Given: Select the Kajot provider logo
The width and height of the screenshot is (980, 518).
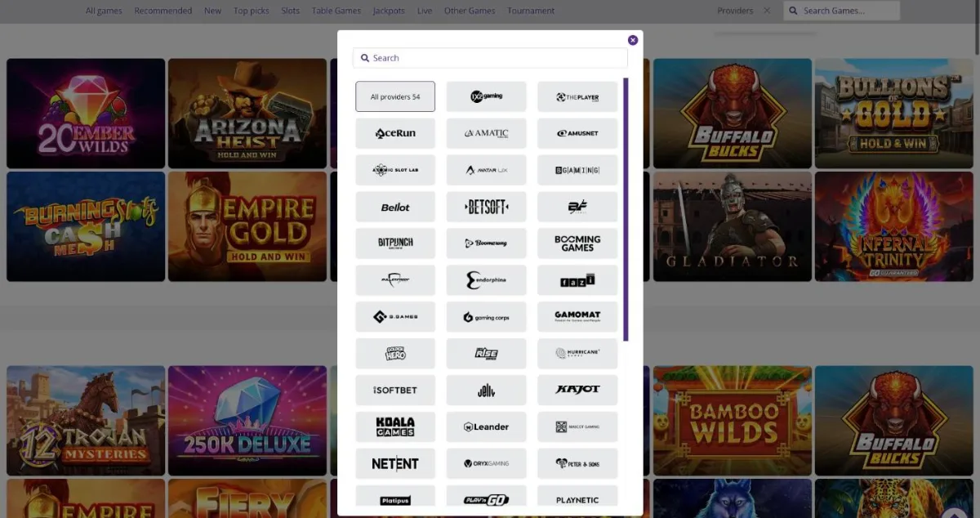Looking at the screenshot, I should click(577, 391).
